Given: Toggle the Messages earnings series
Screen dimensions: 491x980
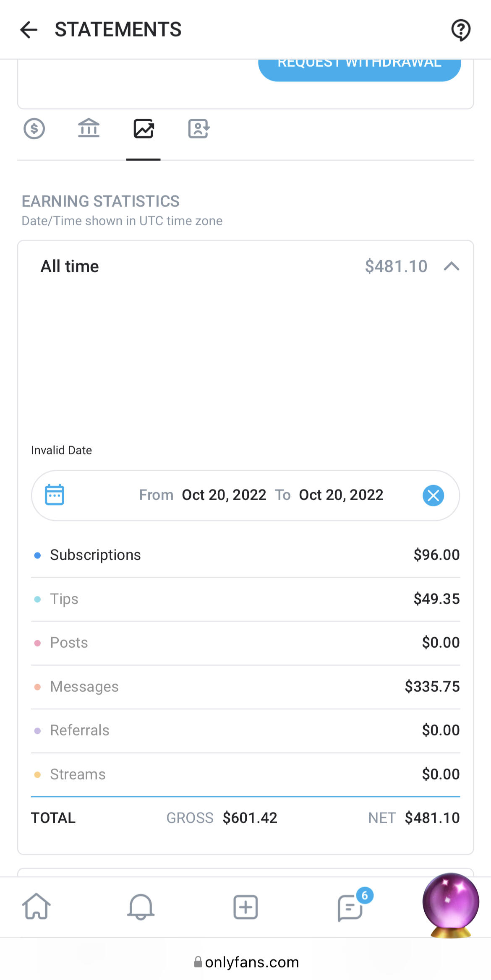Looking at the screenshot, I should tap(84, 687).
